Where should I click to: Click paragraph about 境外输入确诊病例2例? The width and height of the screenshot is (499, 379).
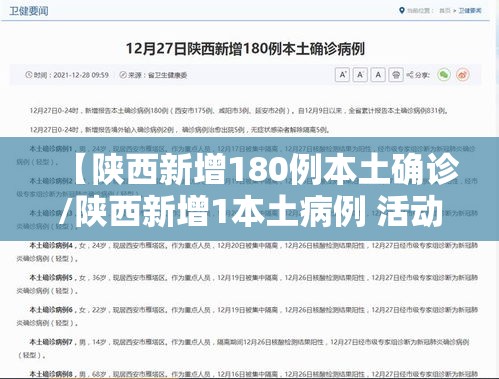click(x=180, y=129)
